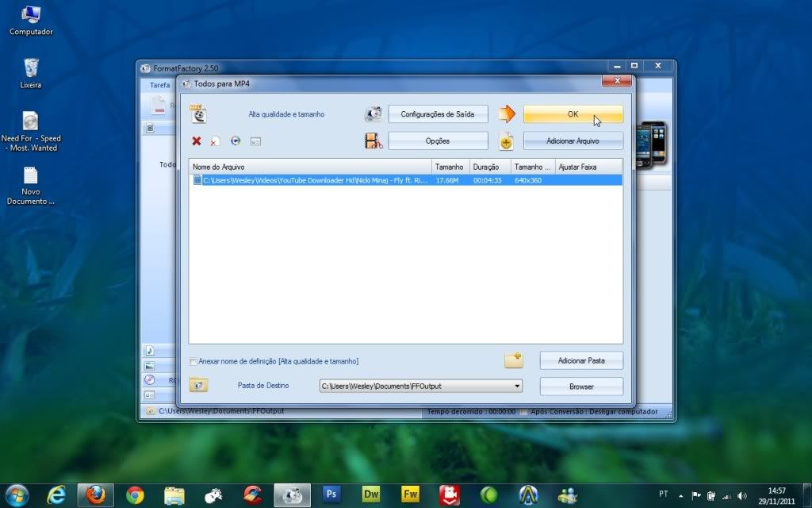Click the Adicionar Arquivo button
Viewport: 812px width, 508px height.
tap(573, 141)
